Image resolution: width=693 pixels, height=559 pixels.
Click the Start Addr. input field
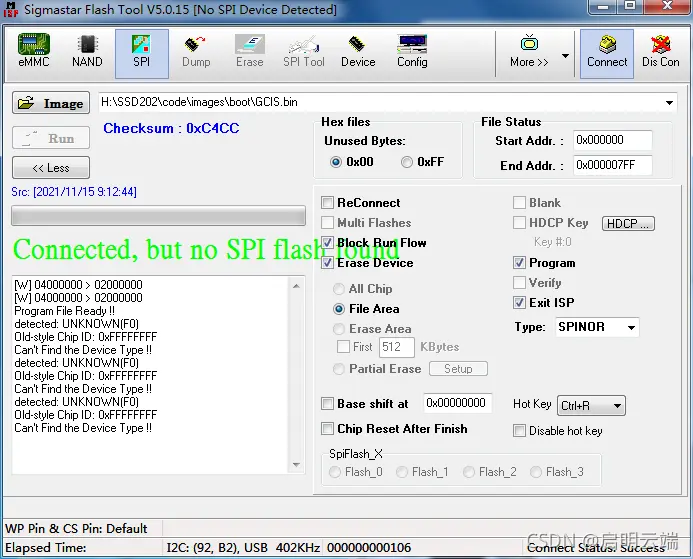pos(612,140)
